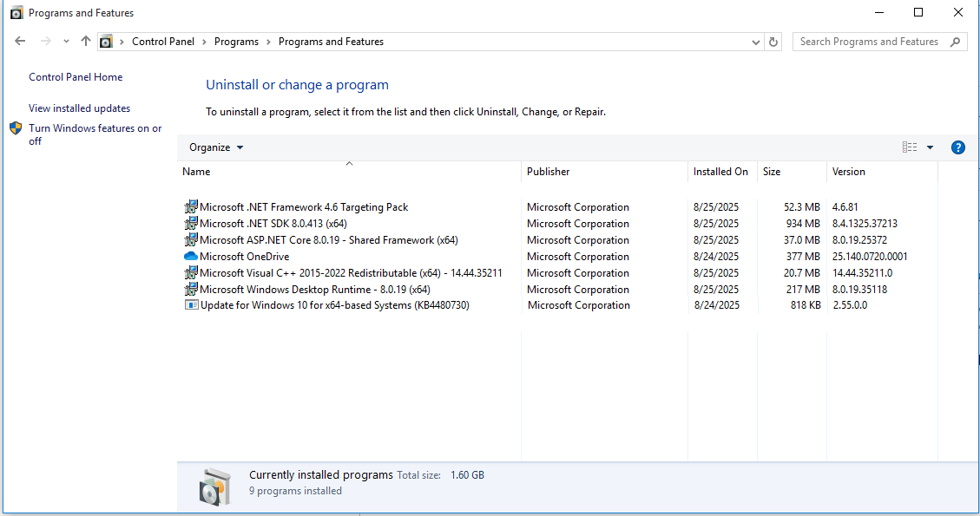Expand chevron after Programs breadcrumb
980x516 pixels.
coord(268,42)
